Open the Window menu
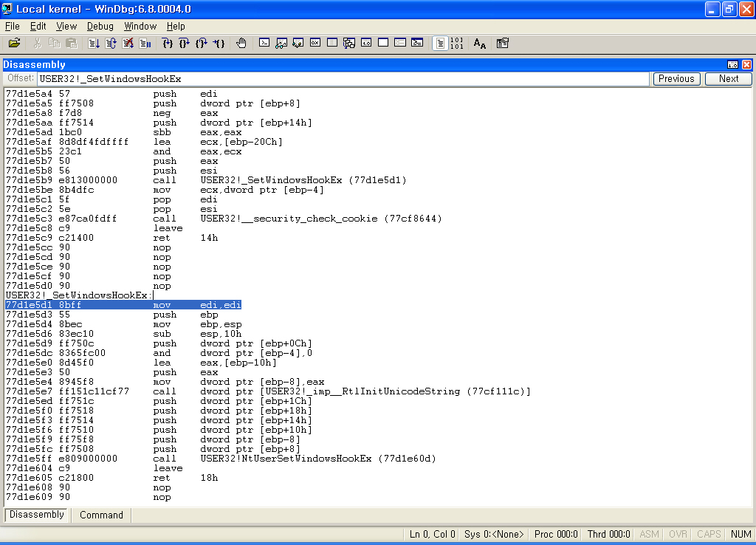Viewport: 756px width, 545px height. click(x=140, y=26)
